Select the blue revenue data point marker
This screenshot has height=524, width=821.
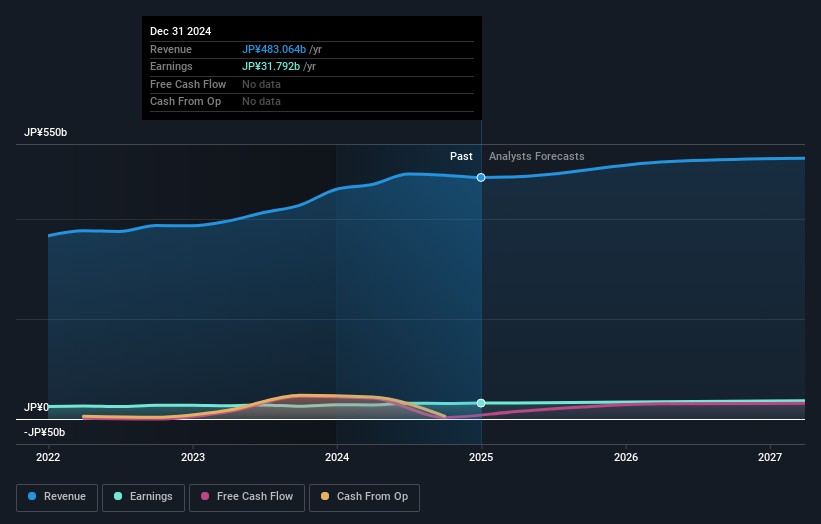point(481,177)
